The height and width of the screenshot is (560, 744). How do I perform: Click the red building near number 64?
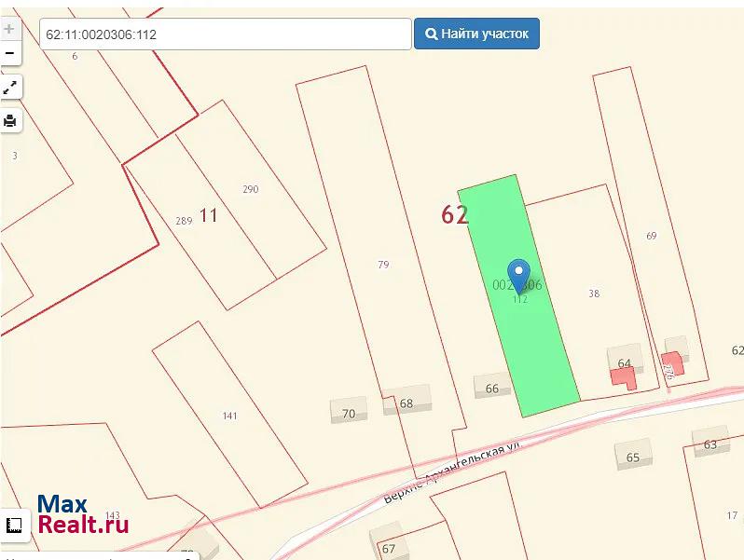coord(624,376)
